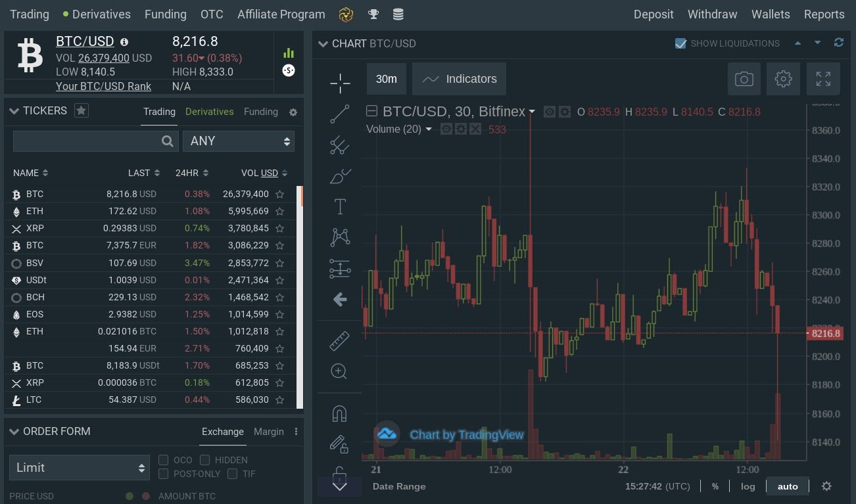The width and height of the screenshot is (856, 504).
Task: Switch to Trading tickers tab
Action: [x=160, y=112]
